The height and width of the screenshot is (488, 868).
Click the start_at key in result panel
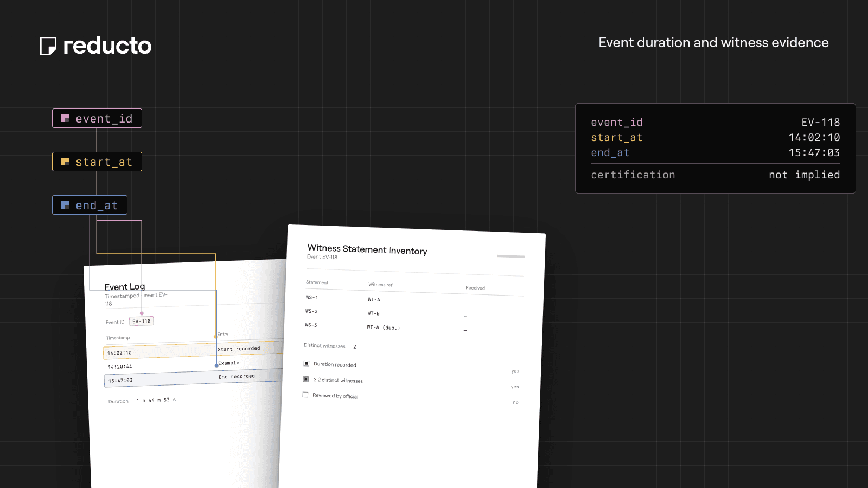617,138
